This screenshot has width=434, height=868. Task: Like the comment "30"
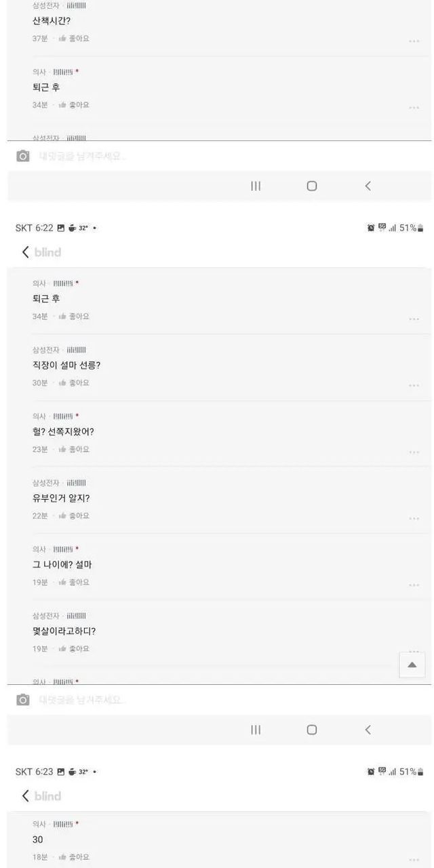click(74, 857)
